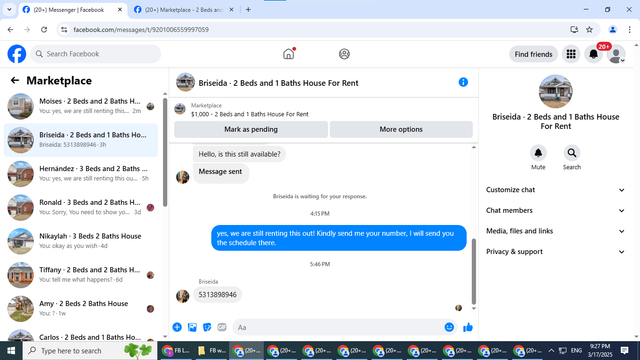Open the Ronald 3 Beds conversation
This screenshot has width=640, height=360.
click(x=81, y=207)
